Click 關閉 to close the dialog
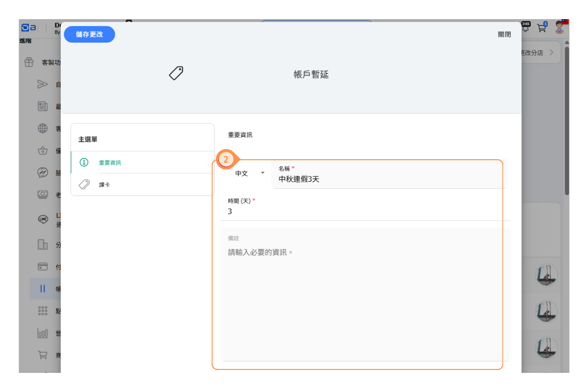 click(x=504, y=34)
